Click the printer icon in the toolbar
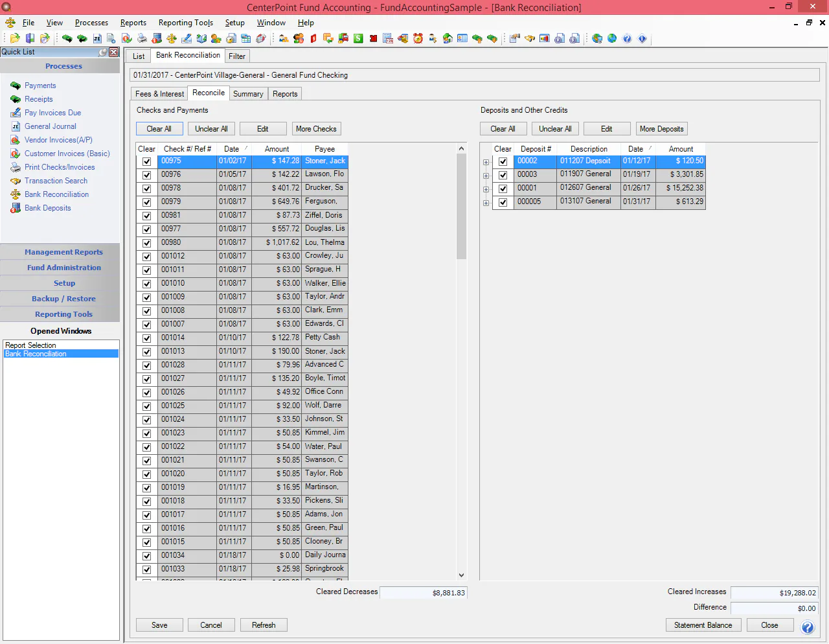Image resolution: width=829 pixels, height=644 pixels. pyautogui.click(x=142, y=39)
